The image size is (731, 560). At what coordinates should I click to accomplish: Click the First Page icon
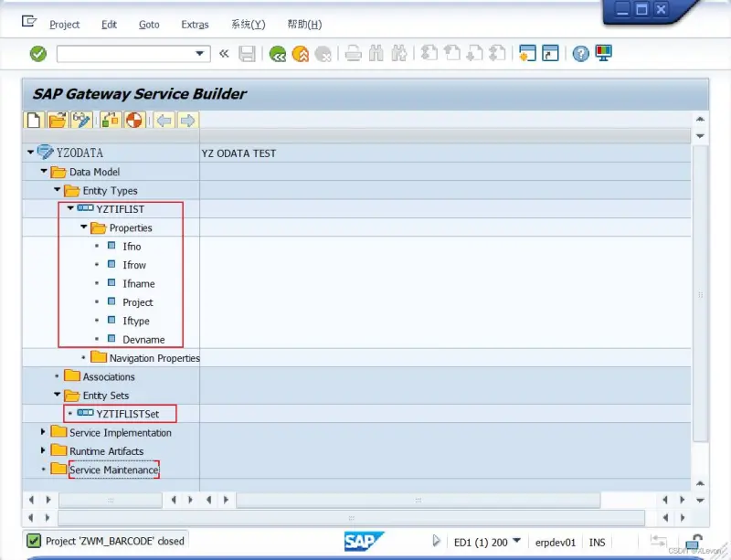(x=429, y=53)
